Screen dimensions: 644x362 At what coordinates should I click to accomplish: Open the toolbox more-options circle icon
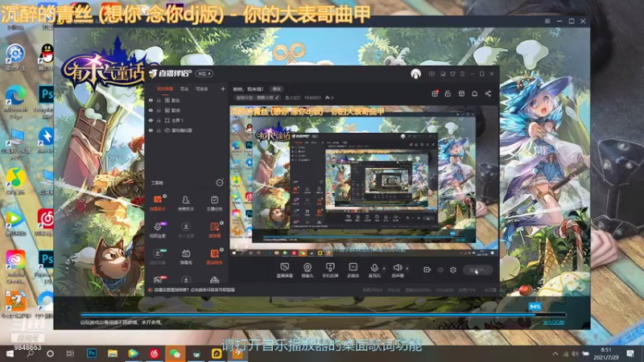pos(220,183)
